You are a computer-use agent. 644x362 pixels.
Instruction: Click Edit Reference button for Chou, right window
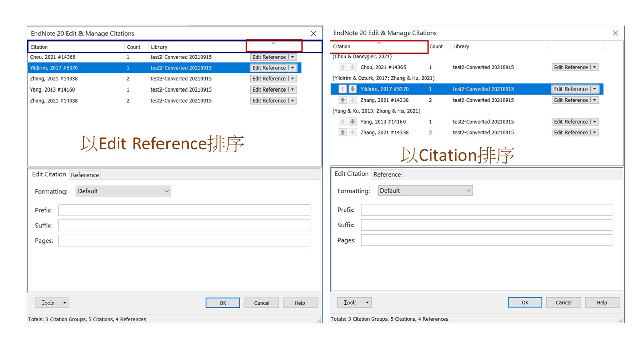pyautogui.click(x=571, y=67)
